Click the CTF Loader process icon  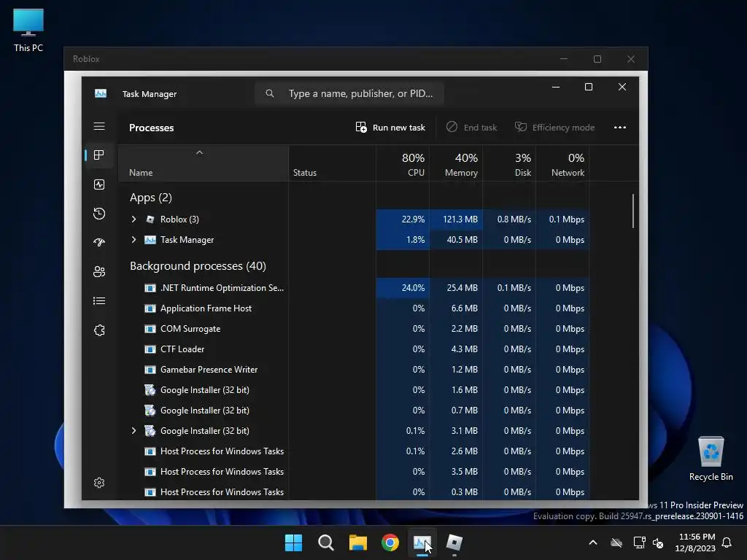pos(150,349)
